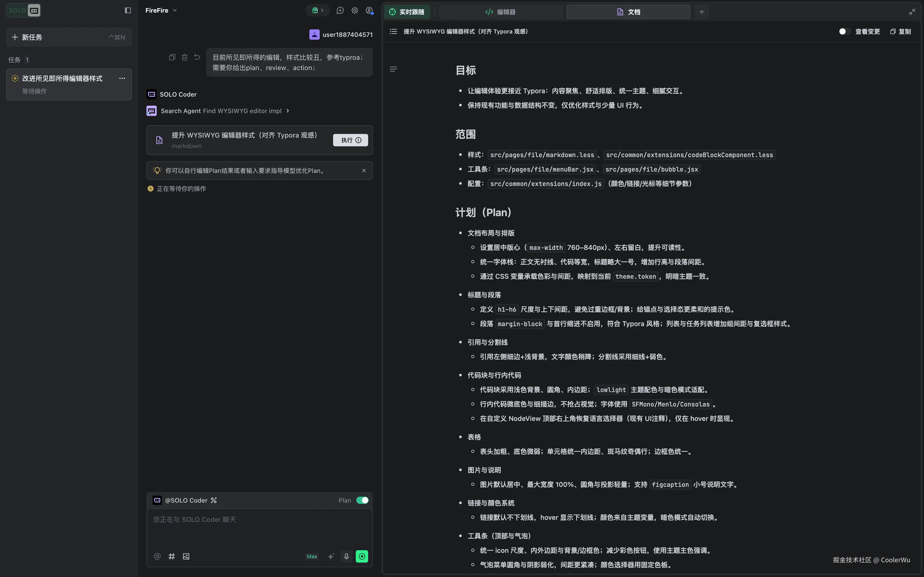This screenshot has height=577, width=924.
Task: Click the undo arrow beside user message
Action: pos(197,57)
